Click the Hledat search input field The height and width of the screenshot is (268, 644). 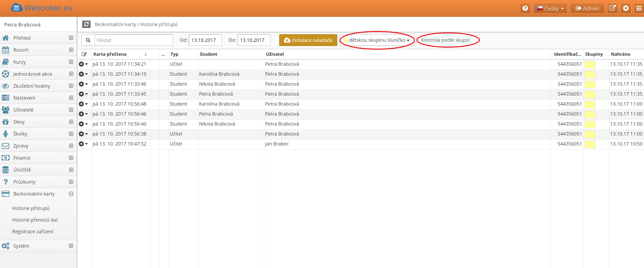134,40
